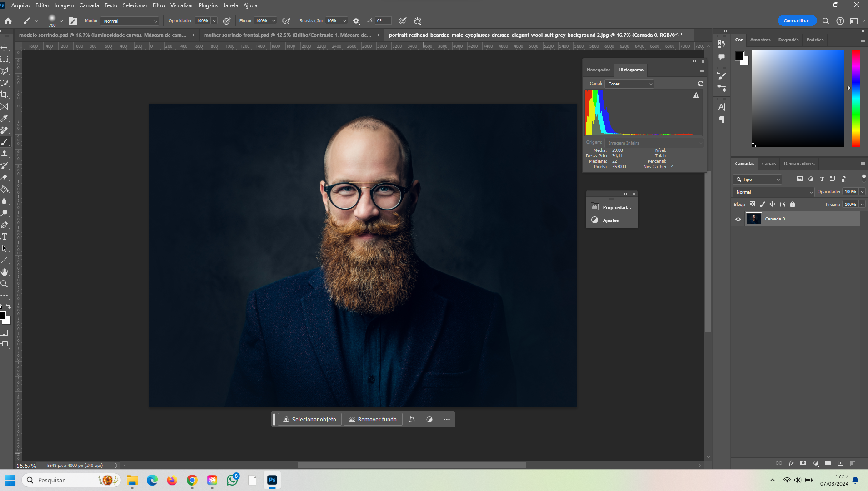Open the Filtro menu
868x491 pixels.
coord(159,5)
